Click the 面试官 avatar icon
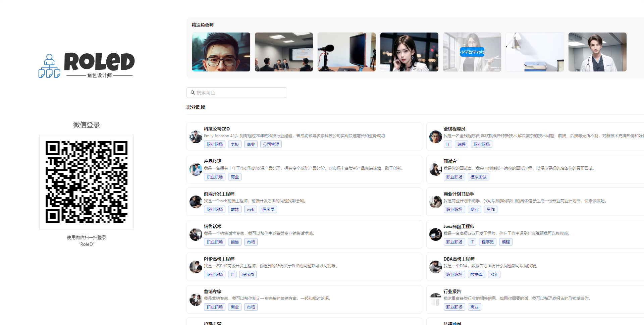Viewport: 644px width, 325px height. 435,169
